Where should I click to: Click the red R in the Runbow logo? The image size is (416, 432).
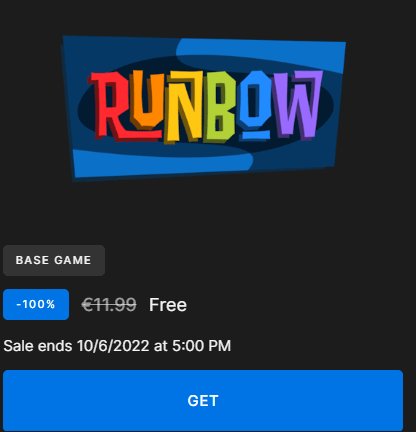click(108, 106)
